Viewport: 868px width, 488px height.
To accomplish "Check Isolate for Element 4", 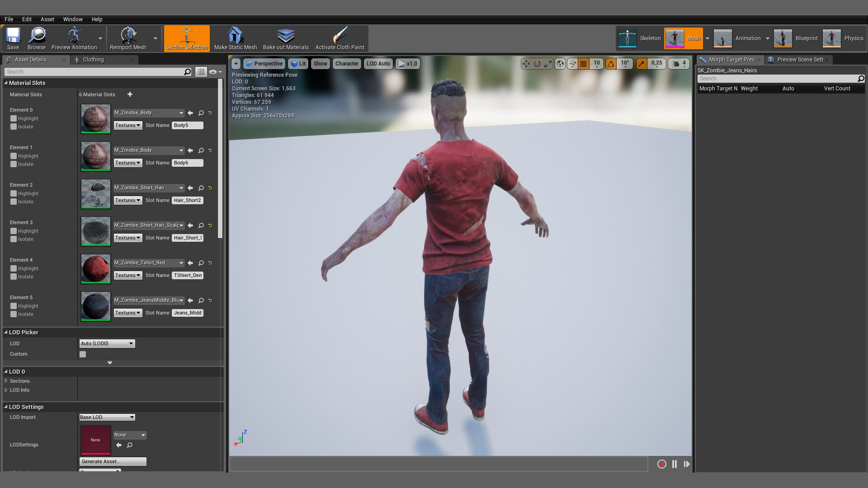I will (x=14, y=277).
